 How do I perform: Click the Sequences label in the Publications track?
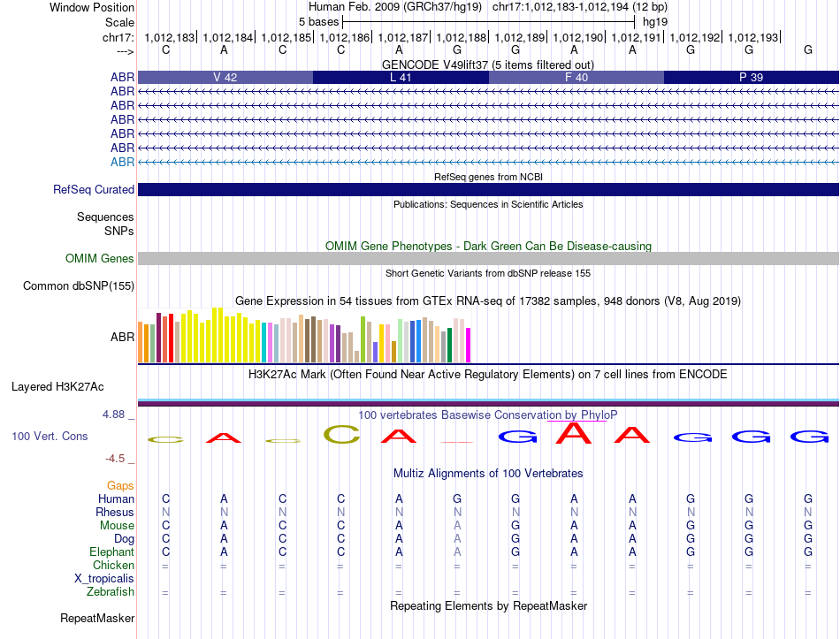[x=105, y=217]
